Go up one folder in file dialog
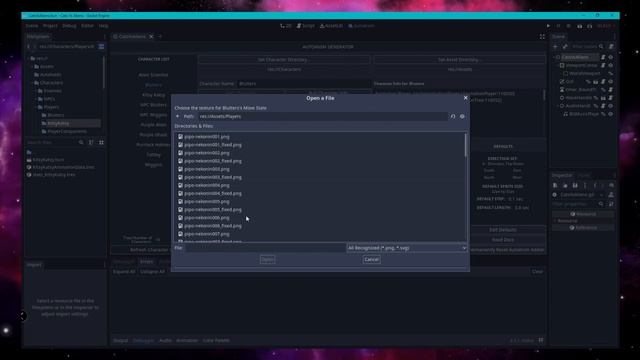Image resolution: width=640 pixels, height=360 pixels. pyautogui.click(x=178, y=116)
